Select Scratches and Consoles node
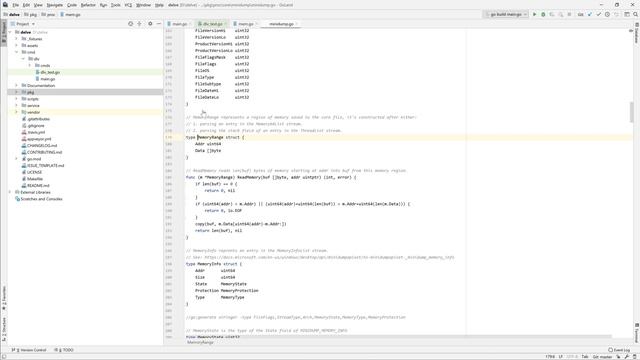 click(x=41, y=199)
